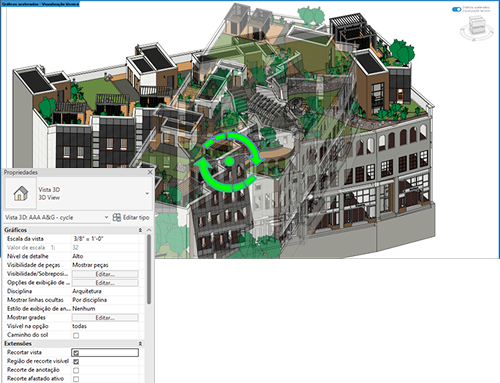Collapse the Gráficos section double-arrow

pos(140,230)
